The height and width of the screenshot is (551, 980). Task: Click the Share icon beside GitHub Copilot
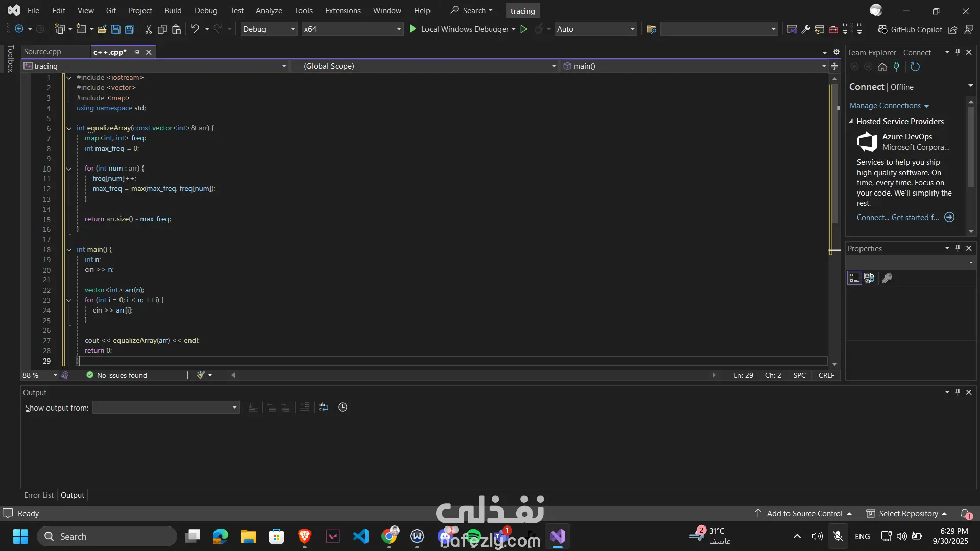coord(952,29)
